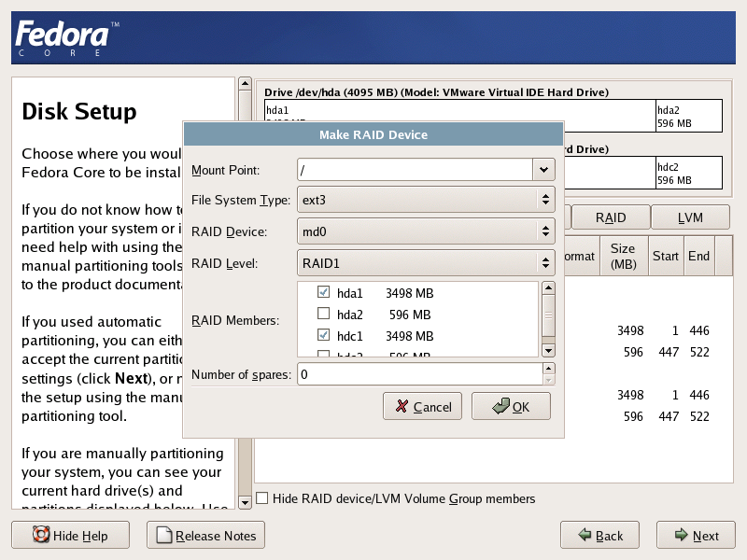Viewport: 747px width, 560px height.
Task: Open the Mount Point dropdown arrow
Action: pyautogui.click(x=543, y=170)
